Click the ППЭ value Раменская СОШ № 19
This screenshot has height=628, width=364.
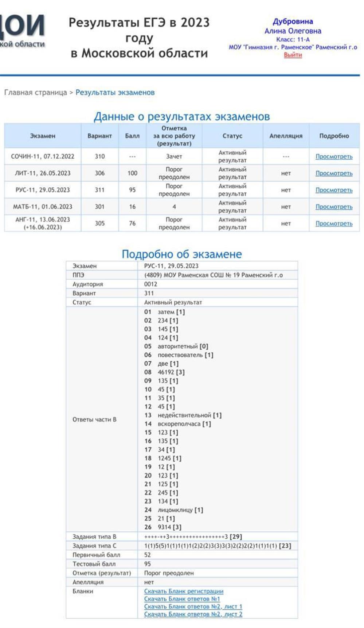(x=214, y=275)
